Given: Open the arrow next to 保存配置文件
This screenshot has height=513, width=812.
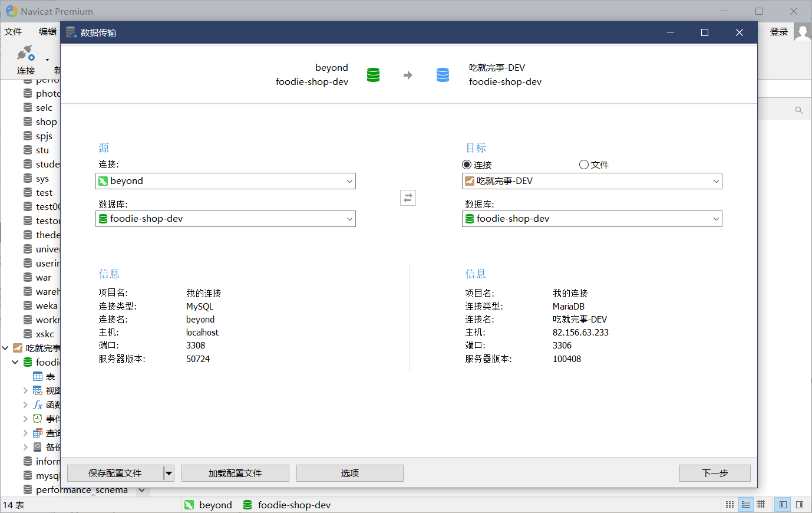Looking at the screenshot, I should point(169,473).
